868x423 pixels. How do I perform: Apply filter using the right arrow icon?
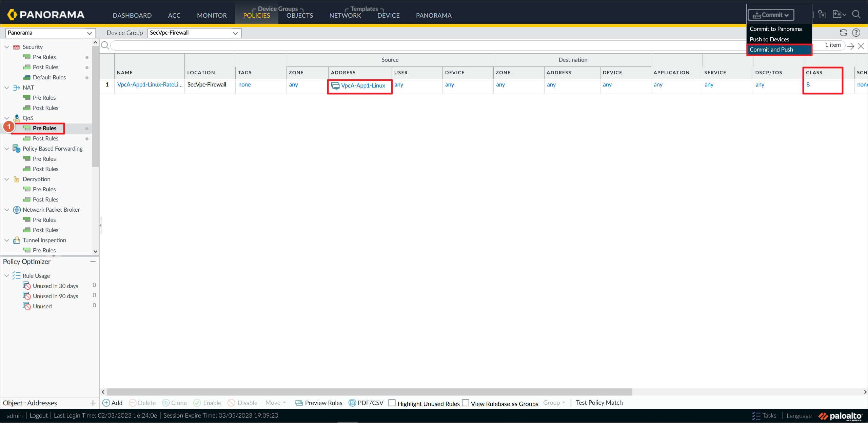point(851,46)
